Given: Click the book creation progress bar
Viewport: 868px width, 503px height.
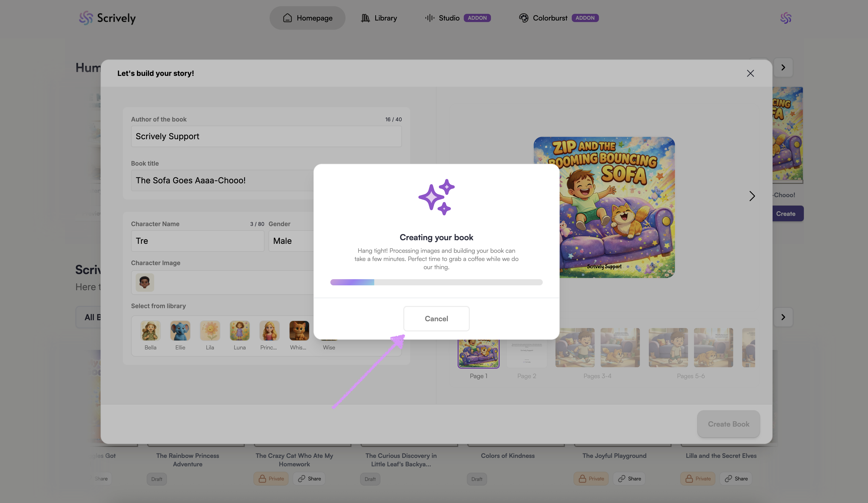Looking at the screenshot, I should coord(436,282).
